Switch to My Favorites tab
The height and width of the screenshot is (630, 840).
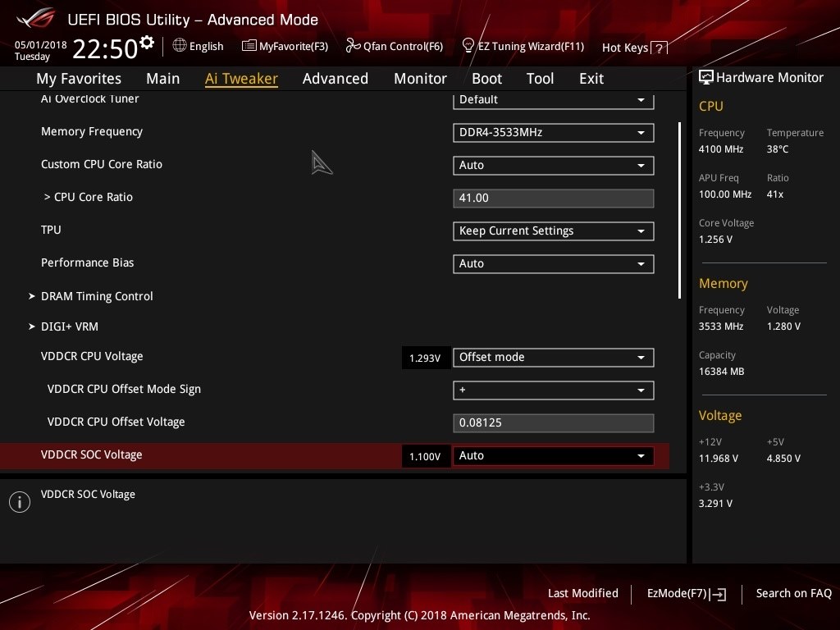coord(79,79)
